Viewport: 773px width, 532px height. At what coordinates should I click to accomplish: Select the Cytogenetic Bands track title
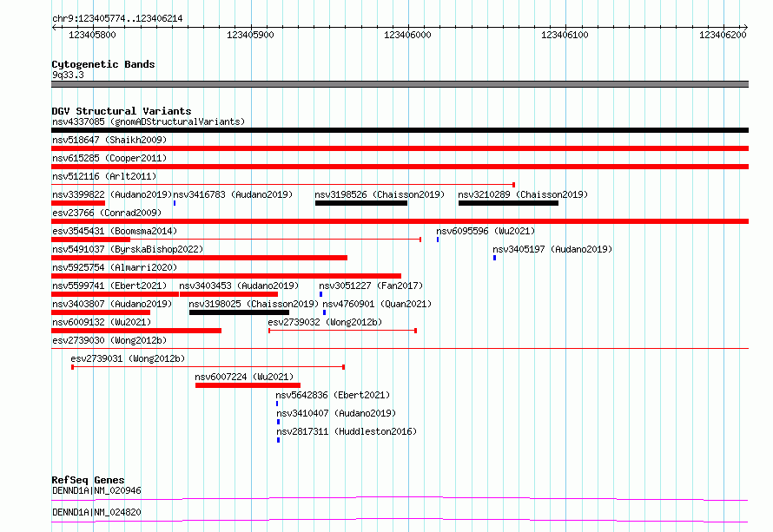click(x=103, y=64)
